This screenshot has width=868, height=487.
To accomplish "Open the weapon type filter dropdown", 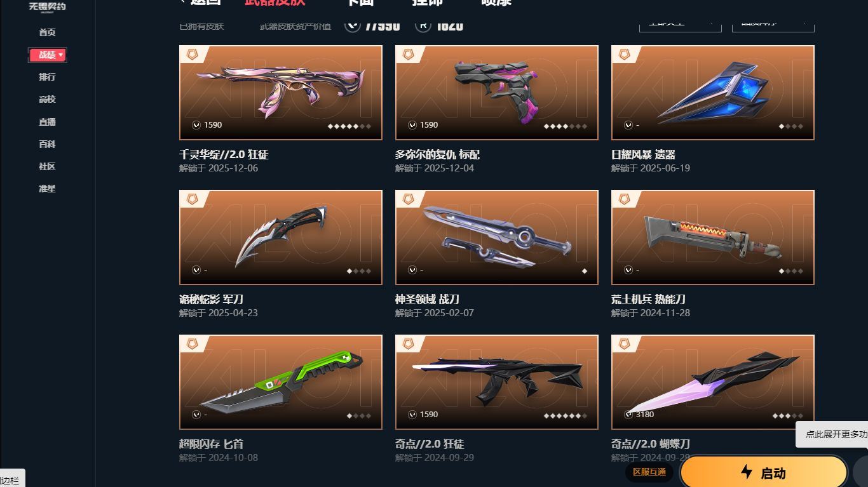I will [x=680, y=23].
